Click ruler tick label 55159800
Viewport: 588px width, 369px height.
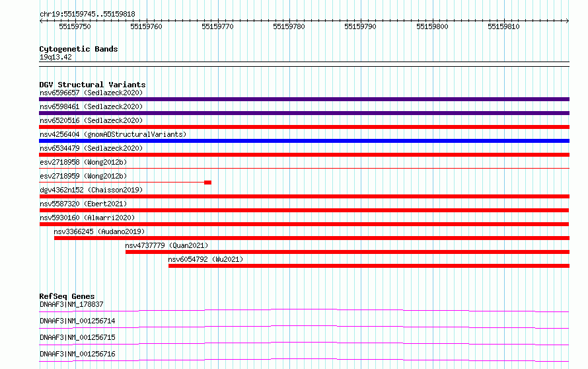tap(432, 26)
